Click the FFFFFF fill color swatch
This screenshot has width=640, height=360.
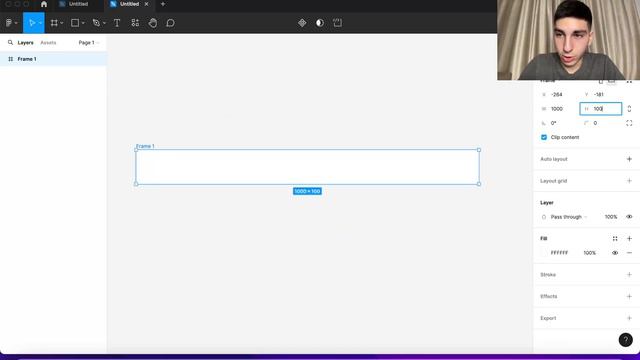[544, 253]
